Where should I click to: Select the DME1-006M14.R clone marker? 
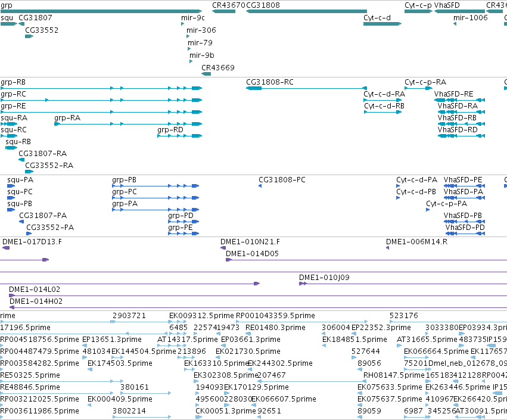(x=388, y=248)
